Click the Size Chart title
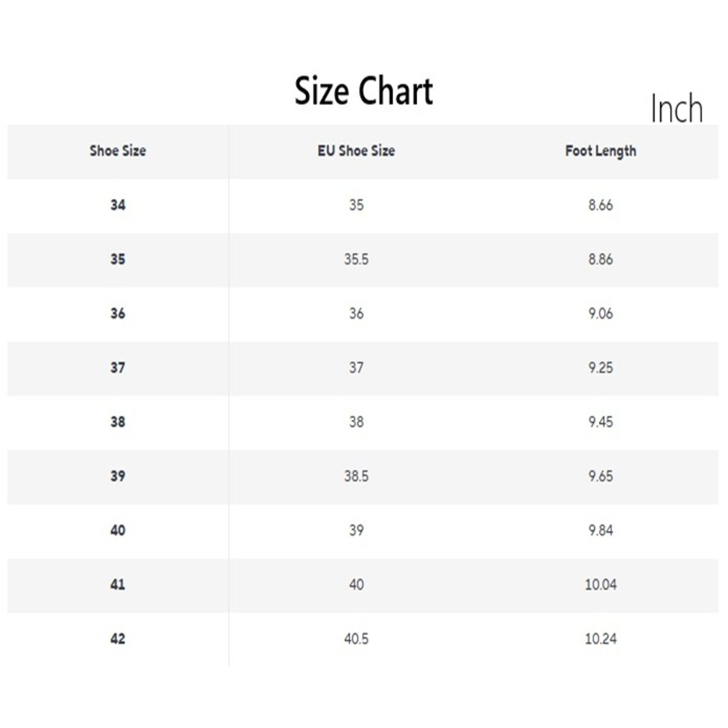This screenshot has width=728, height=728. [363, 92]
